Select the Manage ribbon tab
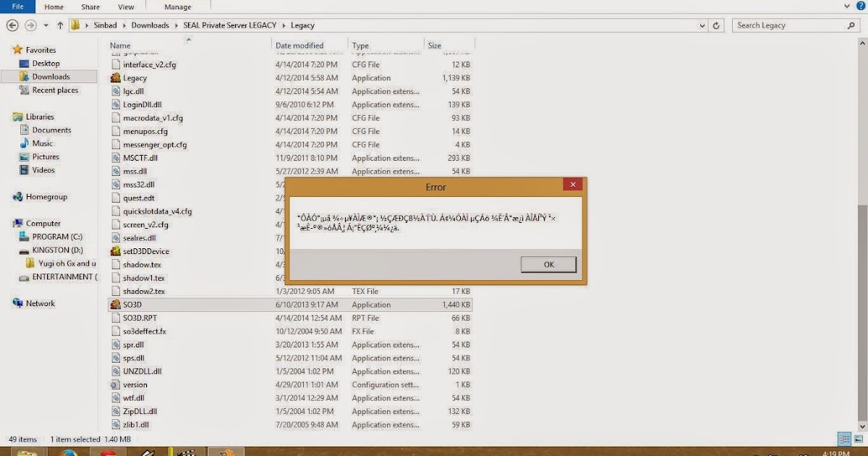Image resolution: width=868 pixels, height=456 pixels. coord(176,7)
